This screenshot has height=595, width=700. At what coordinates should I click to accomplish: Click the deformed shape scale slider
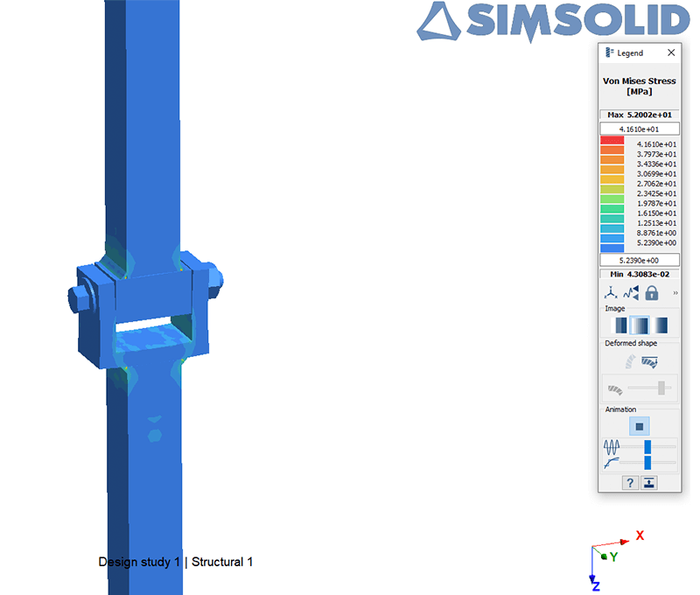(x=661, y=388)
